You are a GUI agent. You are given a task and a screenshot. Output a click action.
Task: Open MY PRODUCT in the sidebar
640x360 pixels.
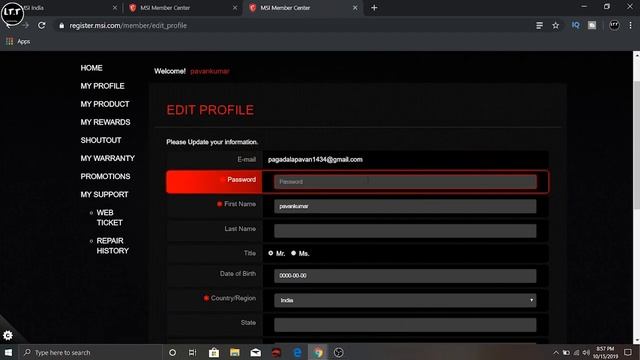(105, 104)
